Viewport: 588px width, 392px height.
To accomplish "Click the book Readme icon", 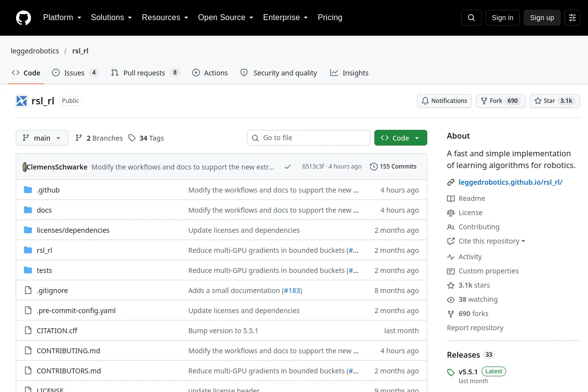I will coord(451,198).
